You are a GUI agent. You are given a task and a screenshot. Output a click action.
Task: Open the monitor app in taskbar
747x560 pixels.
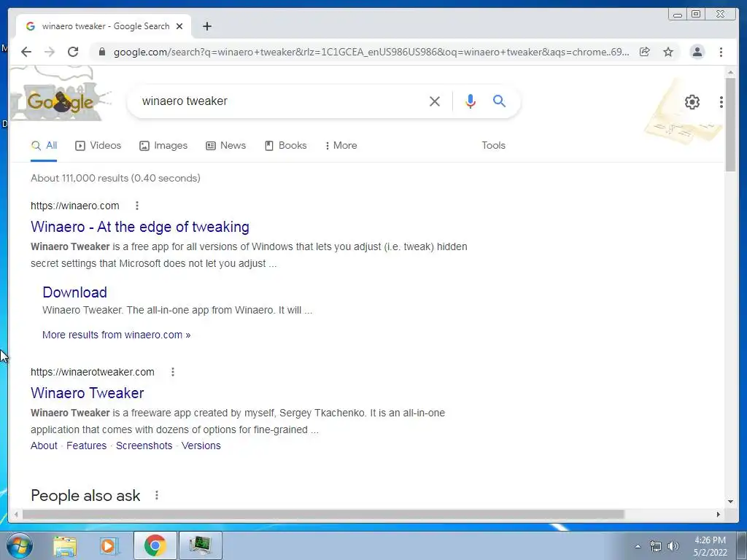click(200, 545)
